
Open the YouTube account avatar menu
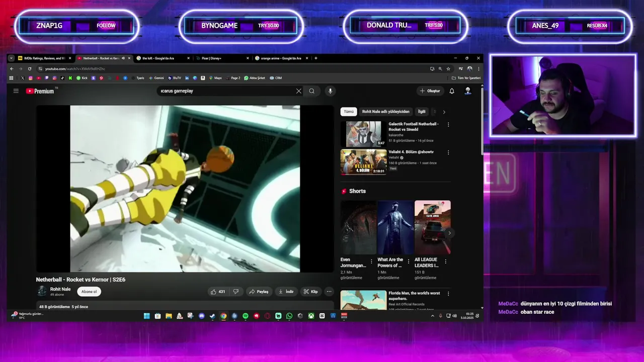point(467,91)
